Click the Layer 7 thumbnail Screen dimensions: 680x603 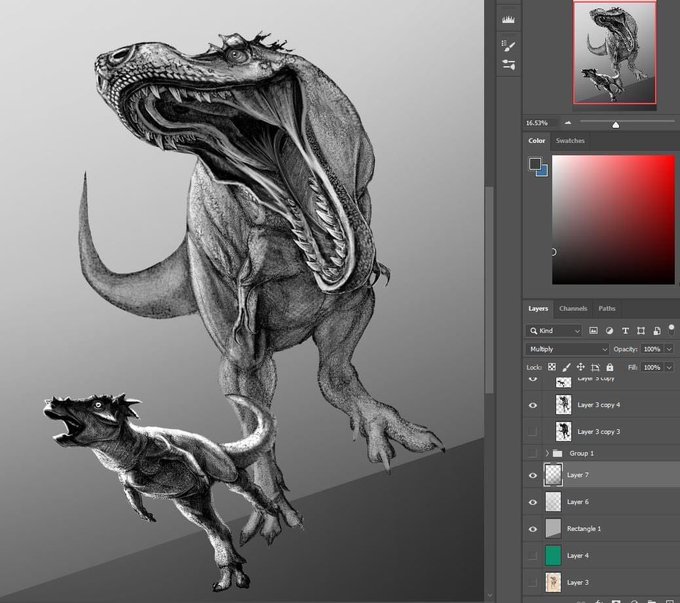tap(553, 475)
